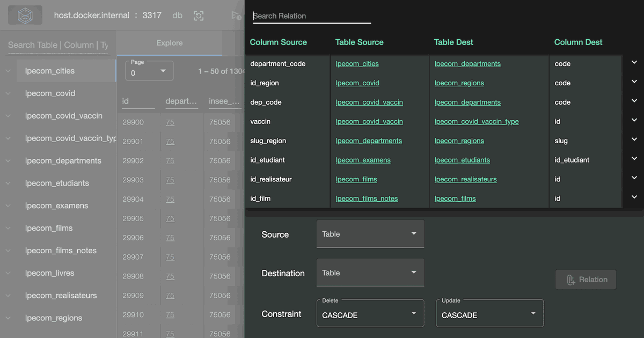Expand the id_etudiant relation row chevron
The image size is (644, 338).
(634, 159)
